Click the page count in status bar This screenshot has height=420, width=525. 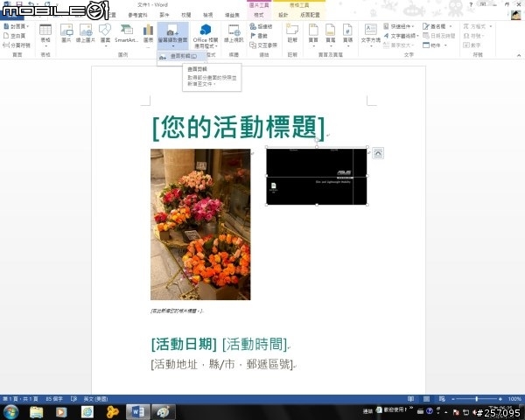click(20, 399)
